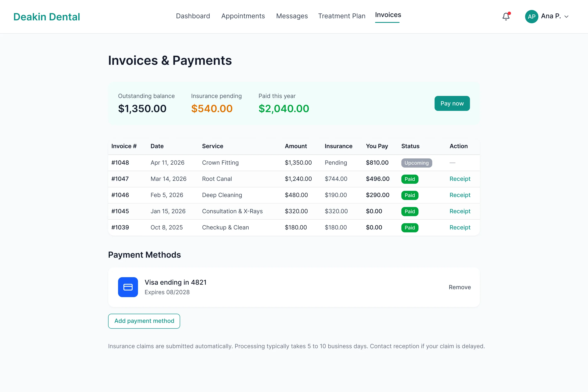Click the Pay now button
This screenshot has width=588, height=392.
pos(452,103)
